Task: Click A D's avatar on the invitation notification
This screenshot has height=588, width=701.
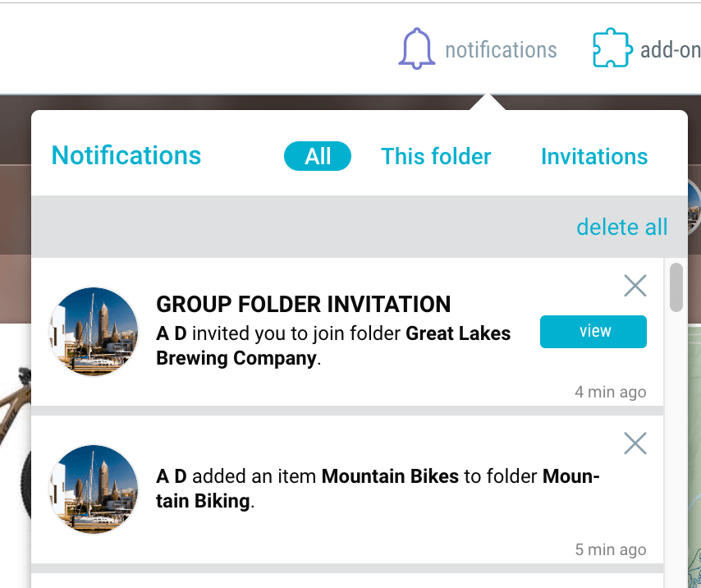Action: (93, 332)
